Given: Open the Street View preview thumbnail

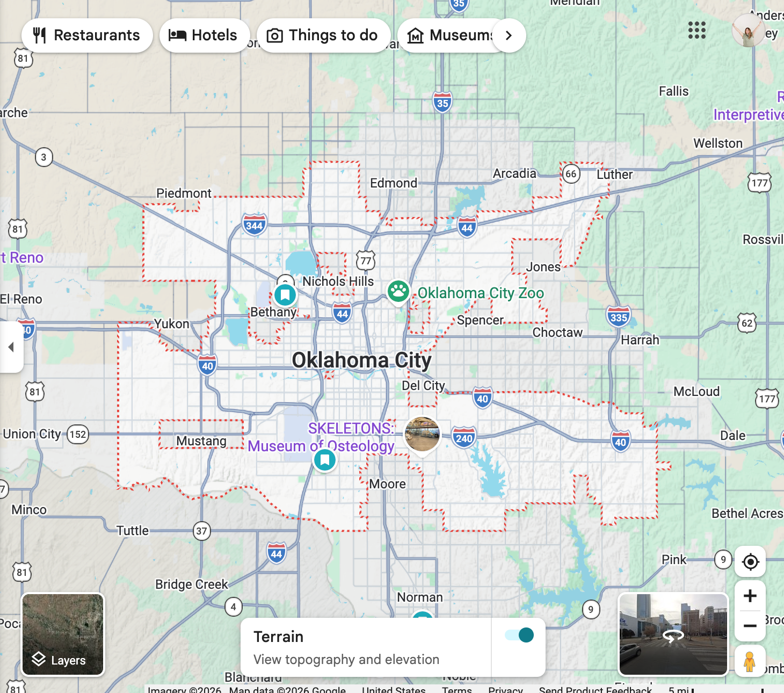Looking at the screenshot, I should tap(673, 634).
